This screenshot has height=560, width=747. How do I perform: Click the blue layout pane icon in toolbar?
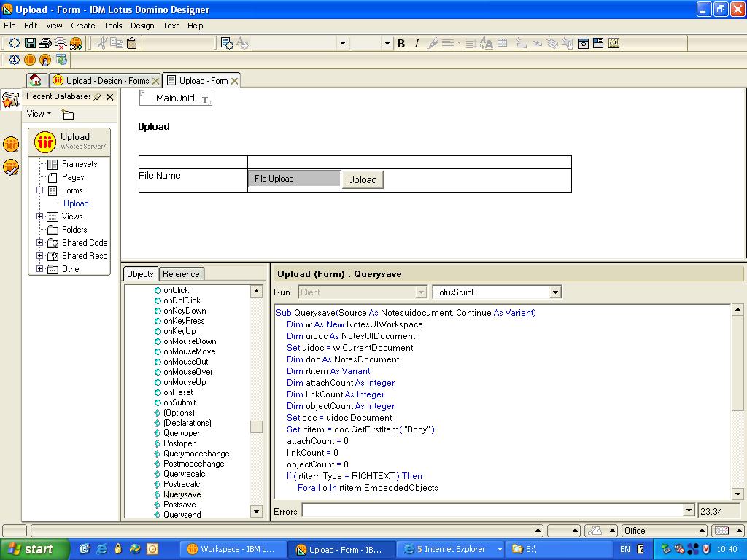(598, 43)
